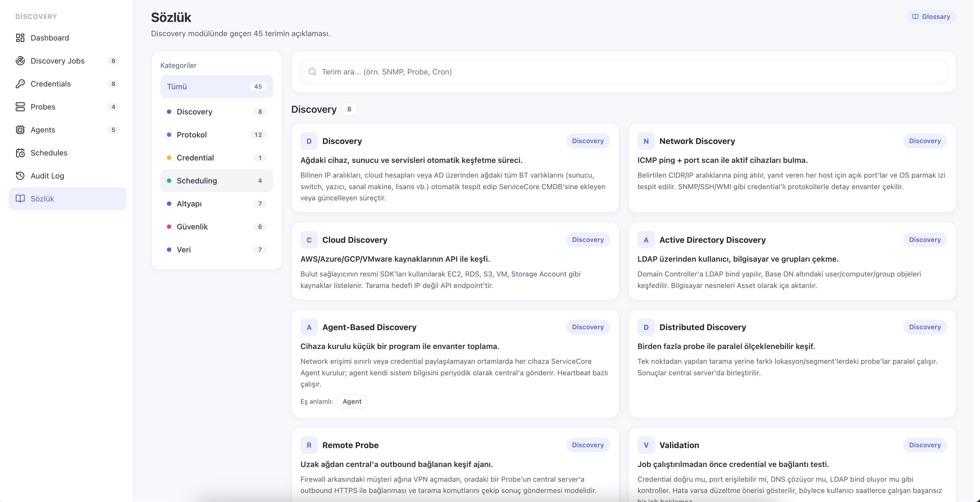Click the Probes server icon

pos(20,107)
